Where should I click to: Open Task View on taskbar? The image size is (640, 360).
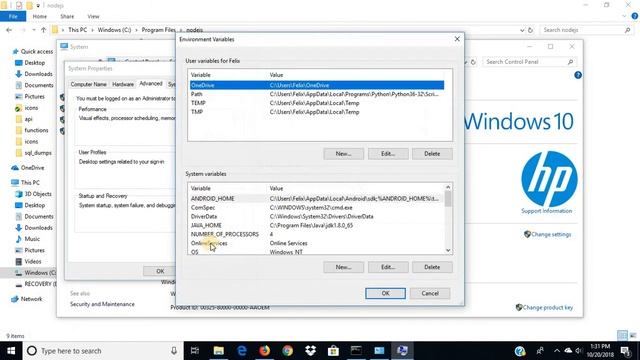point(195,351)
